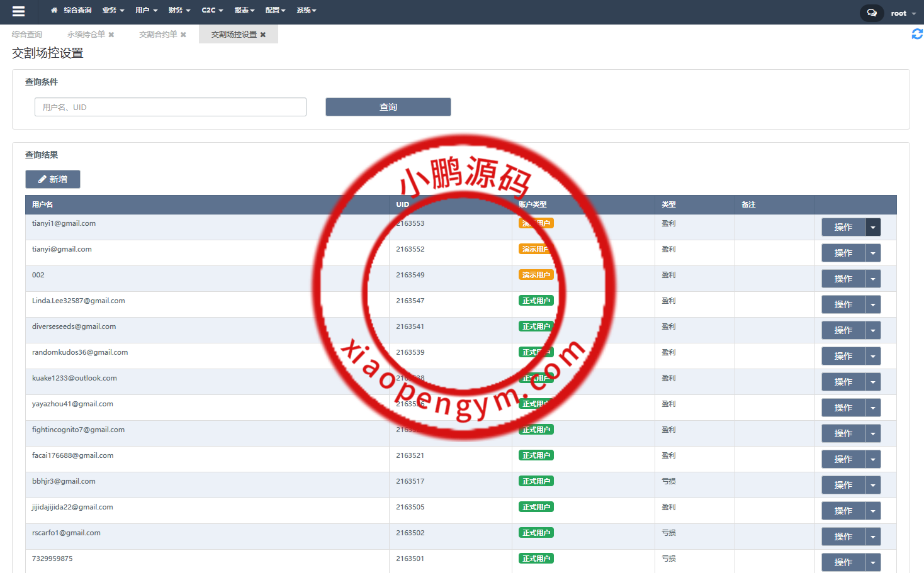Close the 交割场控设置 tab
The height and width of the screenshot is (573, 924).
(x=263, y=35)
